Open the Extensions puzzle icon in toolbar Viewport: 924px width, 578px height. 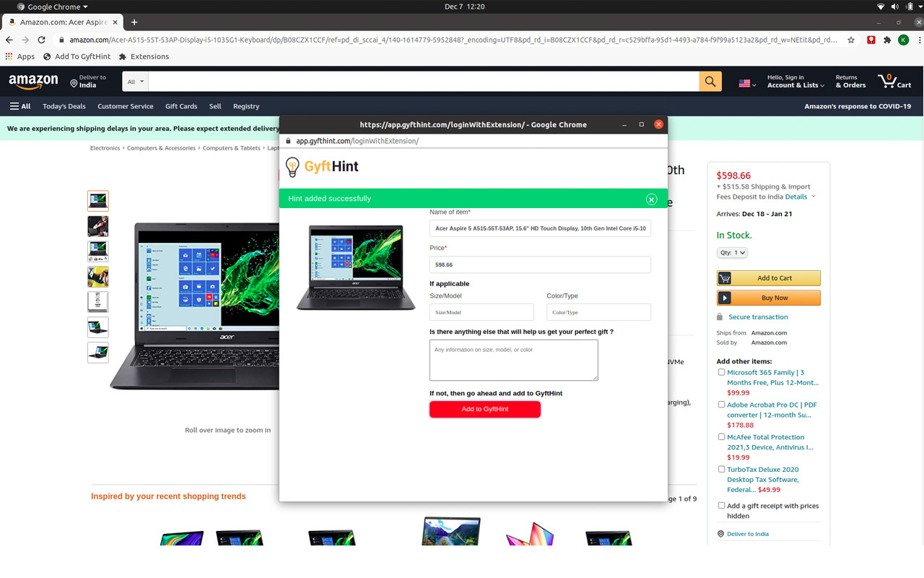coord(887,40)
